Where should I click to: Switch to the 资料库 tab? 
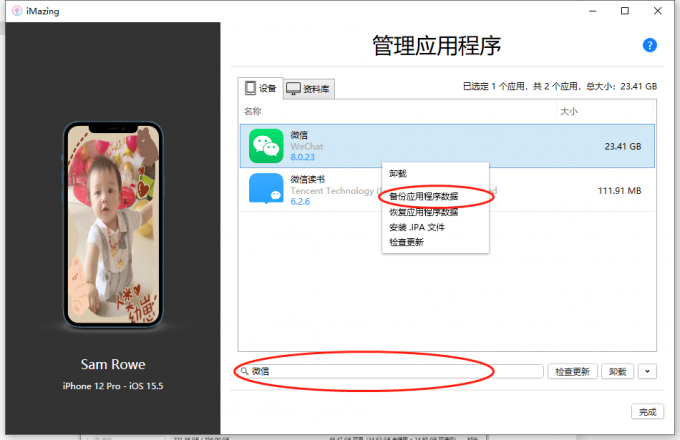[309, 88]
